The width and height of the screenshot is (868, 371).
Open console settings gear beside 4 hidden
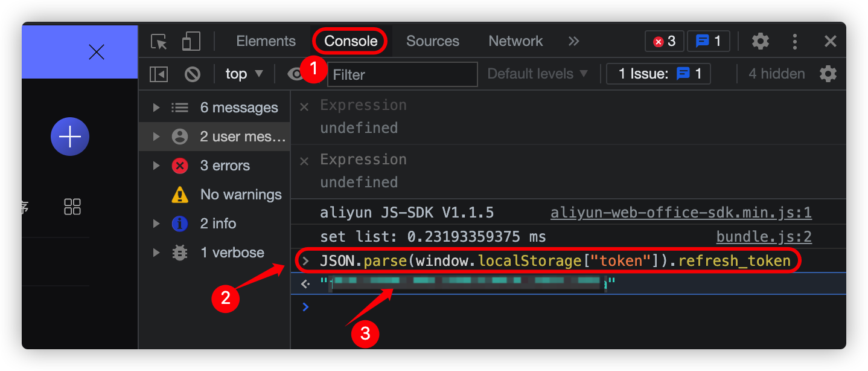828,74
